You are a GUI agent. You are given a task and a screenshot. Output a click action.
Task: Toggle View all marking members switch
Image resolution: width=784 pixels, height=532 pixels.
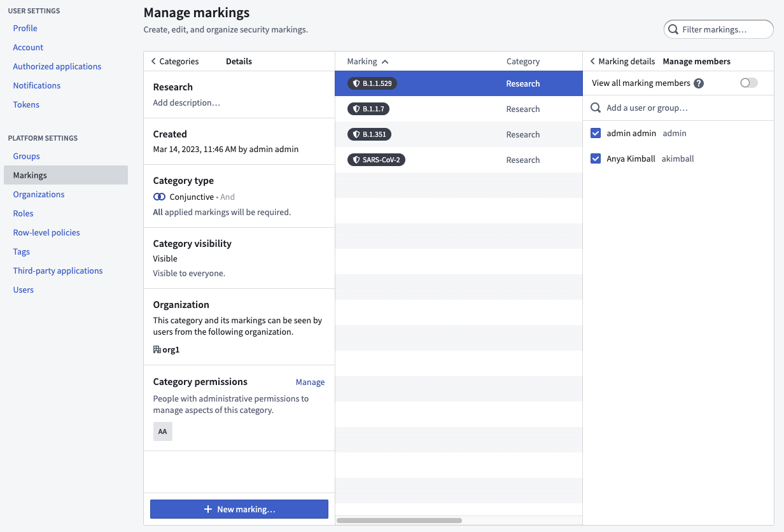click(x=749, y=83)
